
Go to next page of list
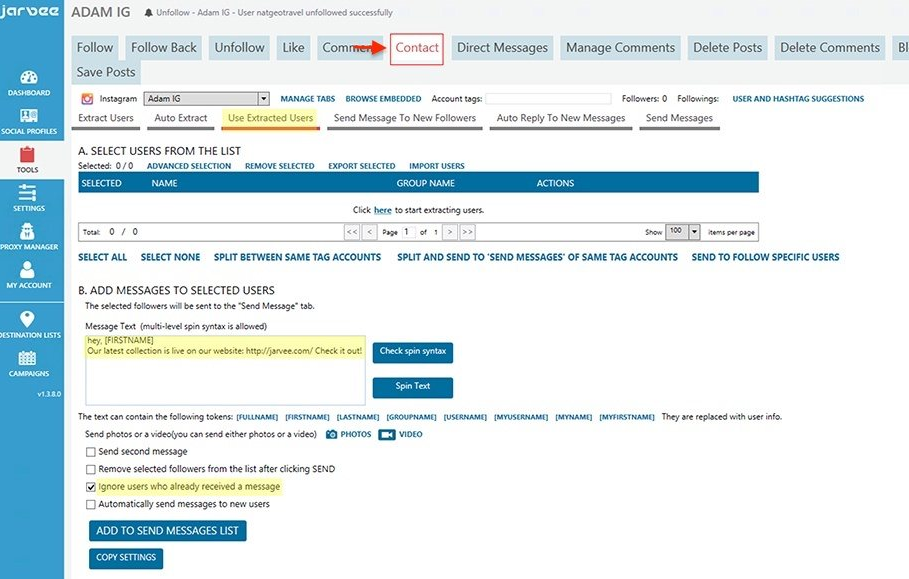pyautogui.click(x=449, y=232)
